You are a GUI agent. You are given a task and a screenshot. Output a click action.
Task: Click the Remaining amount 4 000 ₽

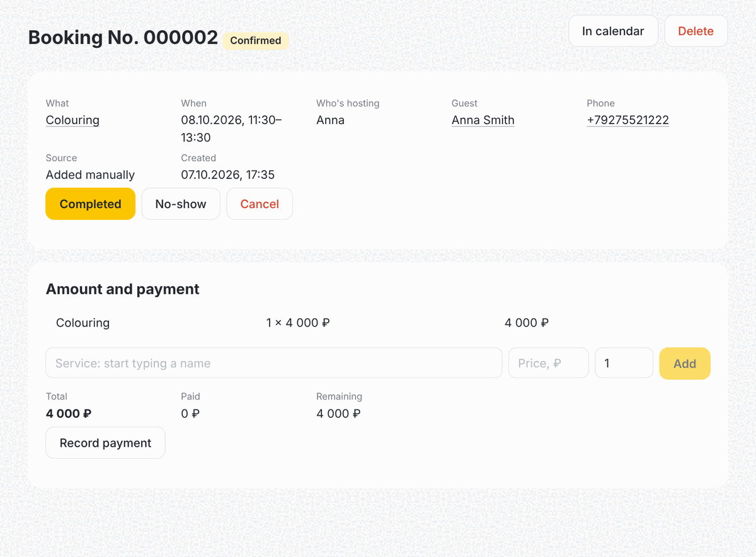point(338,413)
